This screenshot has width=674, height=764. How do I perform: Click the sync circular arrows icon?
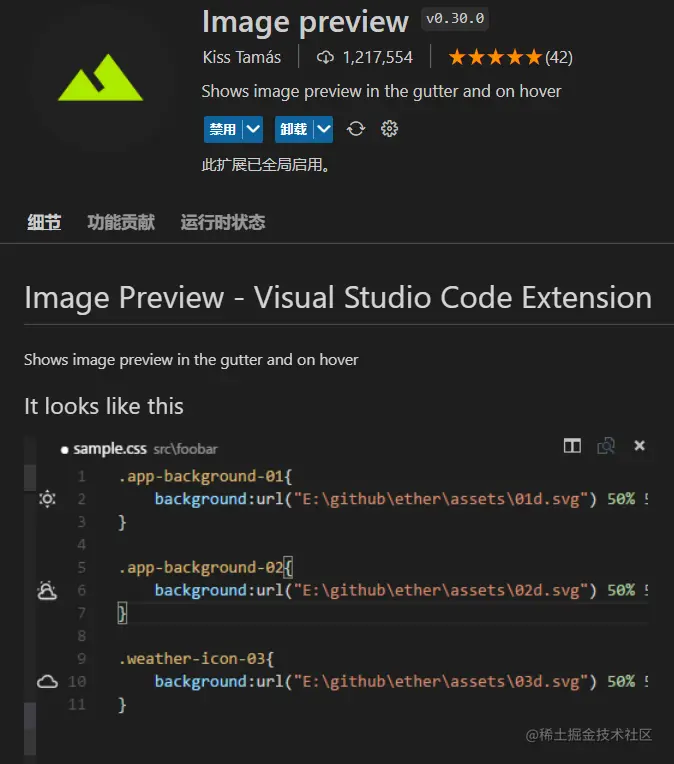356,129
